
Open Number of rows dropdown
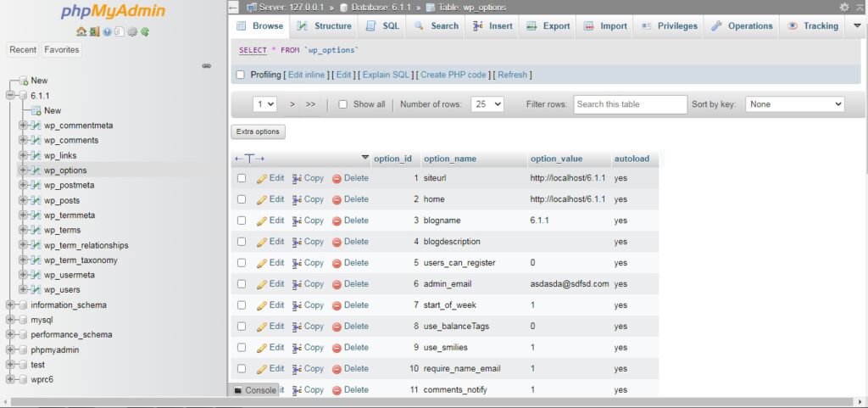coord(487,104)
